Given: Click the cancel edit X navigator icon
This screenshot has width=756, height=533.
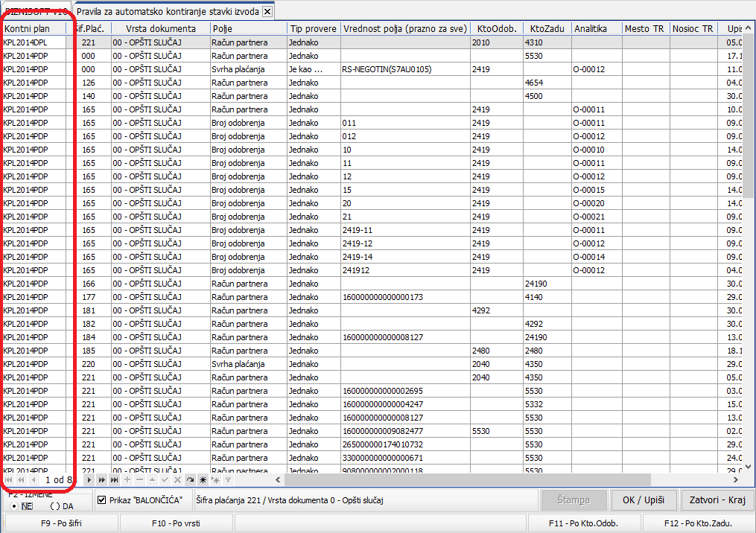Looking at the screenshot, I should coord(177,480).
